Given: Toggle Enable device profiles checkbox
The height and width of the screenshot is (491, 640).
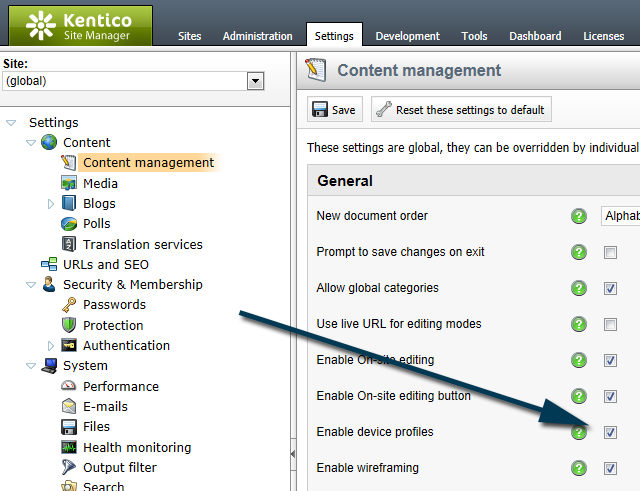Looking at the screenshot, I should pyautogui.click(x=610, y=432).
